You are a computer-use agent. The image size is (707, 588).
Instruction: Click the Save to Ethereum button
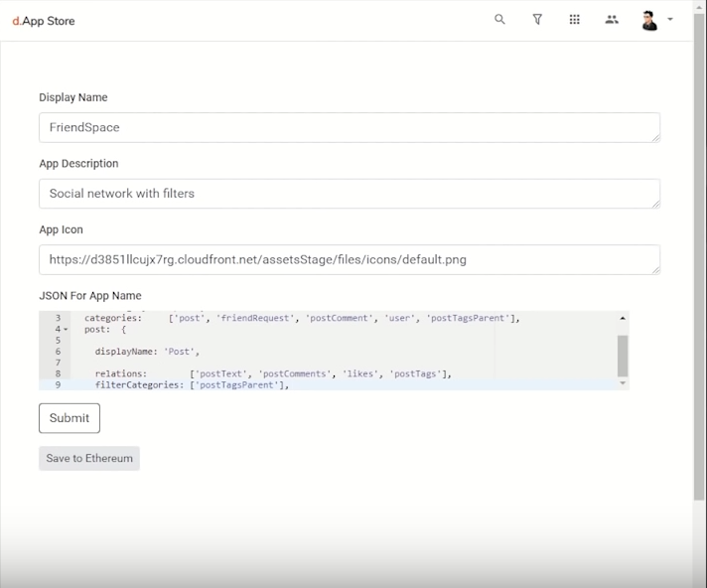[89, 458]
